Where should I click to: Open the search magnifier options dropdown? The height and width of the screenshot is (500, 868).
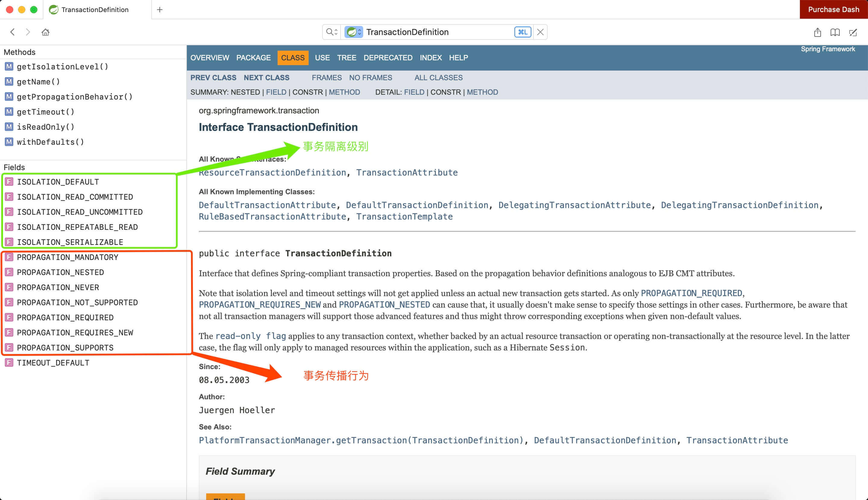332,32
